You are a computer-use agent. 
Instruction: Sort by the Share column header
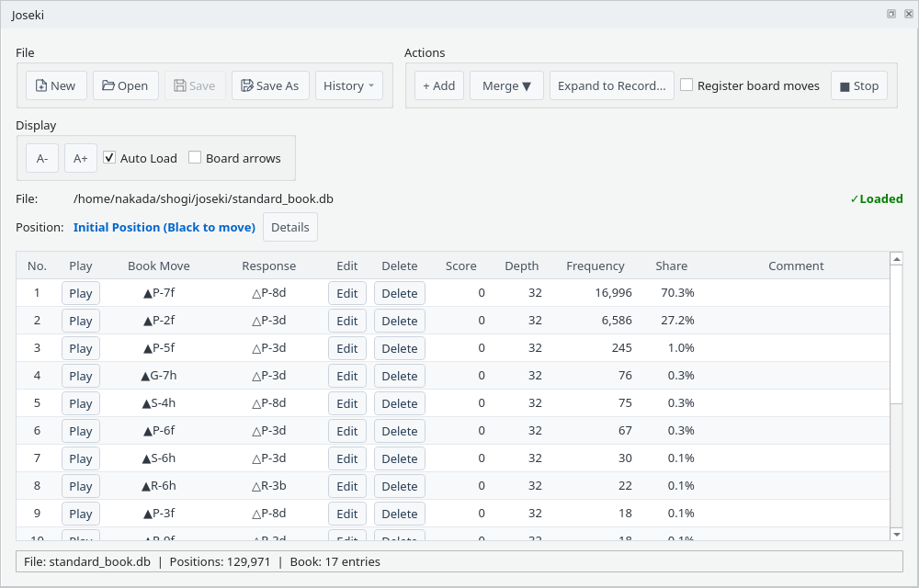tap(671, 266)
